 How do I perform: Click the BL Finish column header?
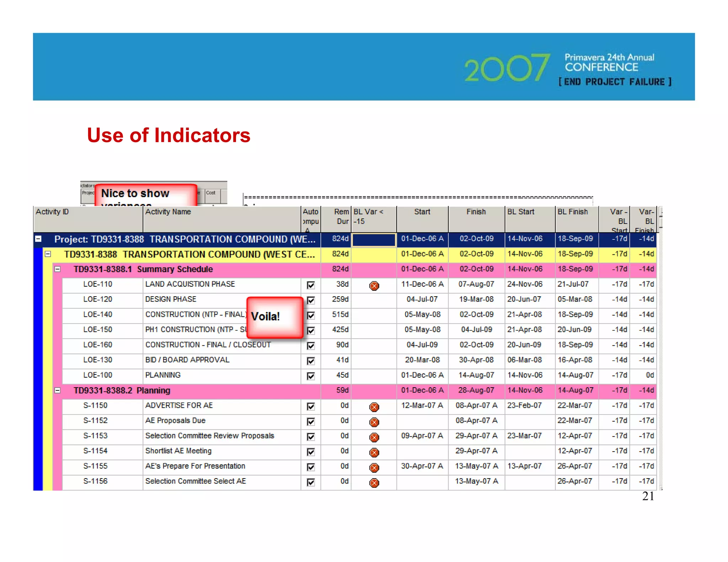click(577, 219)
